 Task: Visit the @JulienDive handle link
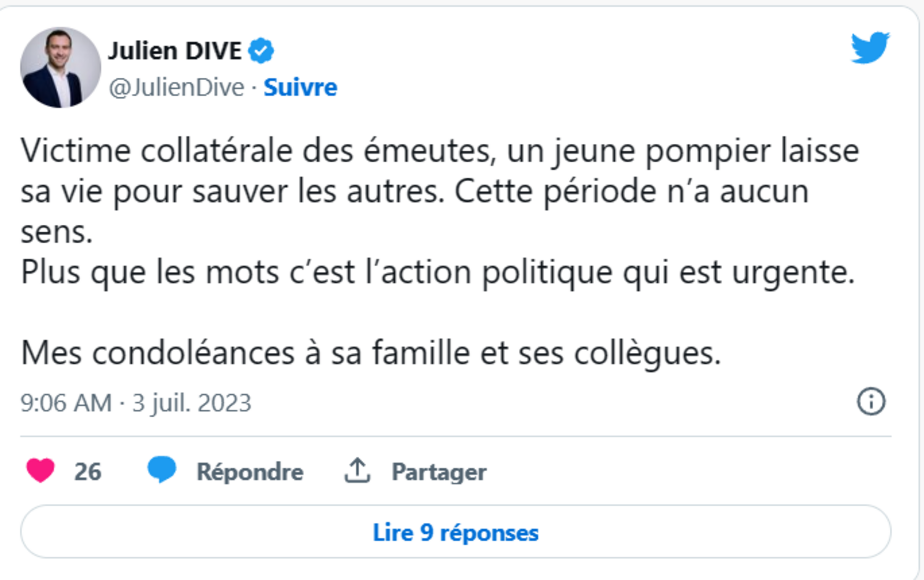pos(176,87)
